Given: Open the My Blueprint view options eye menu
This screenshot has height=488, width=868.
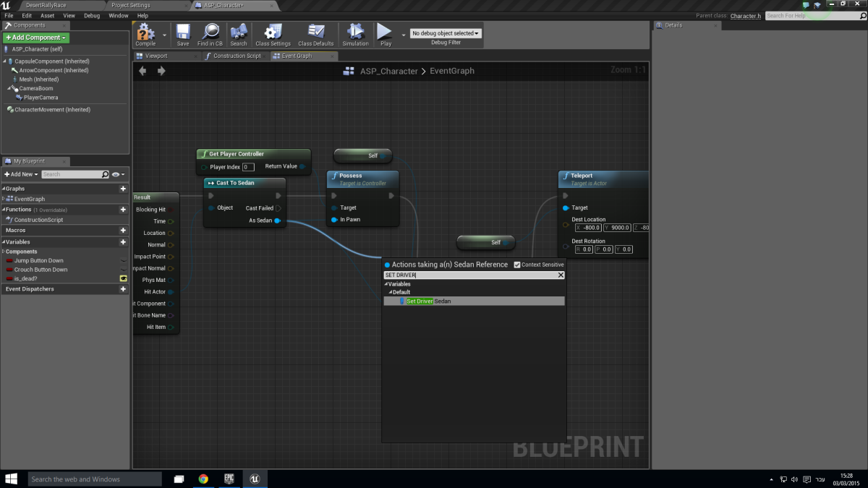Looking at the screenshot, I should point(119,174).
